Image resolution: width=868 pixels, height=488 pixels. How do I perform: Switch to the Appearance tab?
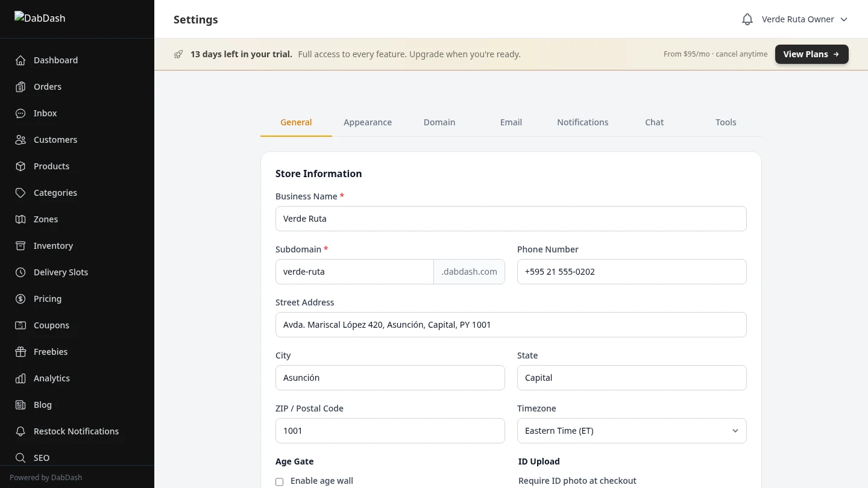368,122
